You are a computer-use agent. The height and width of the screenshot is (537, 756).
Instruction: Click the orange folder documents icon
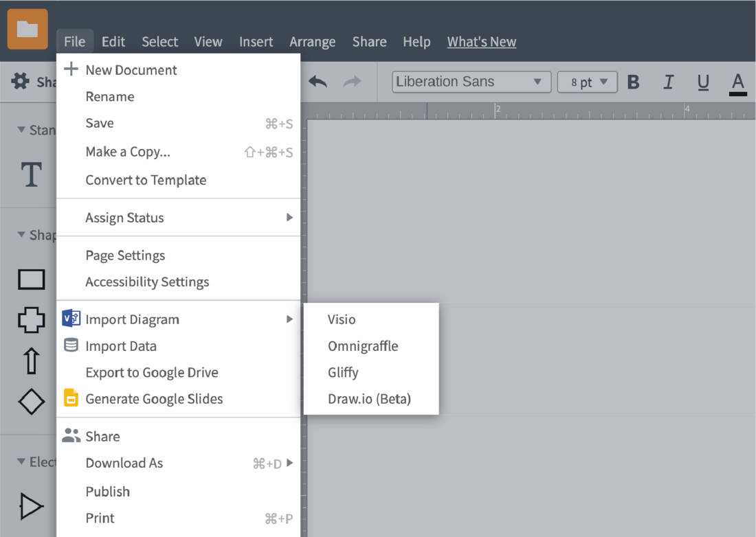click(27, 29)
